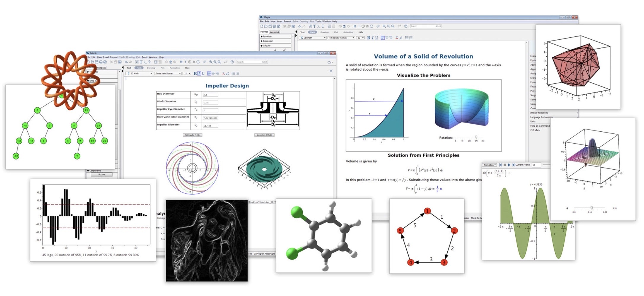Image resolution: width=644 pixels, height=296 pixels.
Task: Select Palettes tab in Solid of Revolution window
Action: (264, 32)
